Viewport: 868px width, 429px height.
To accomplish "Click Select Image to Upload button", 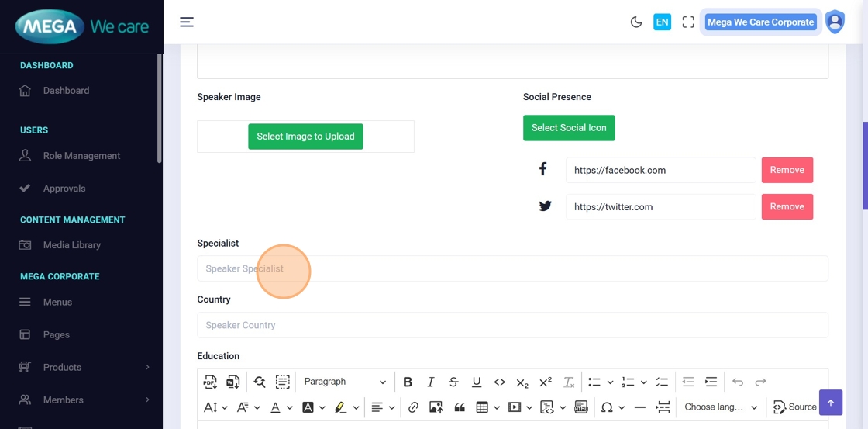I will (305, 137).
